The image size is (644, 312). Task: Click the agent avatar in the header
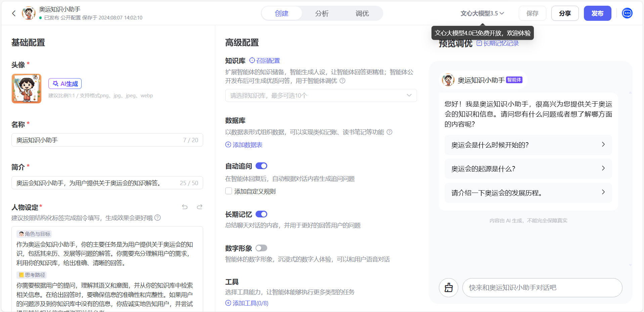point(29,13)
